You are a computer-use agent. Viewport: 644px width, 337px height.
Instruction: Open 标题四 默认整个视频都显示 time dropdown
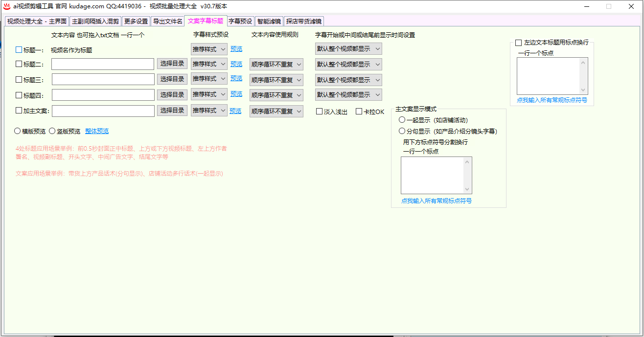pos(348,94)
